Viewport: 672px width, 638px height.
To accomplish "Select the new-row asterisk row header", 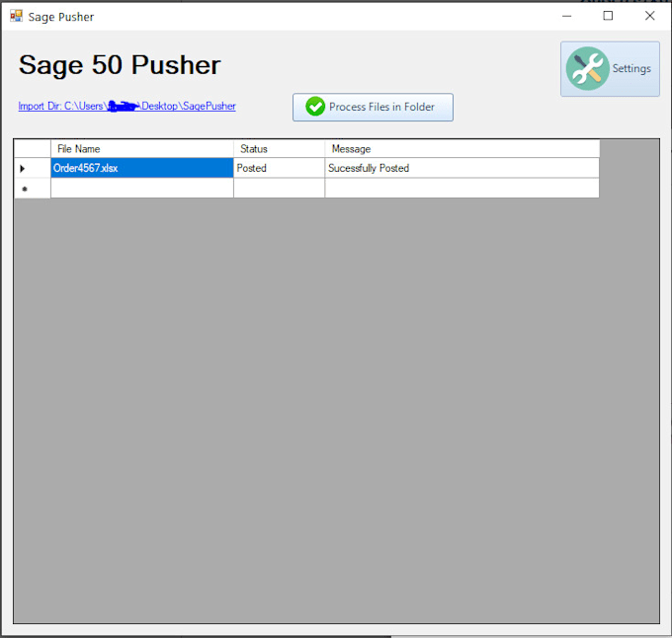I will pos(33,189).
